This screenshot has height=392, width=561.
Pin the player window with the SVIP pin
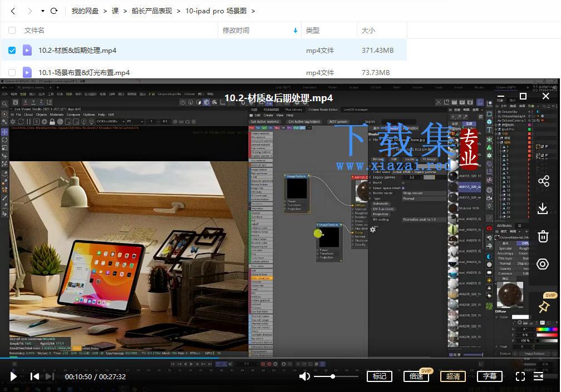[x=544, y=306]
